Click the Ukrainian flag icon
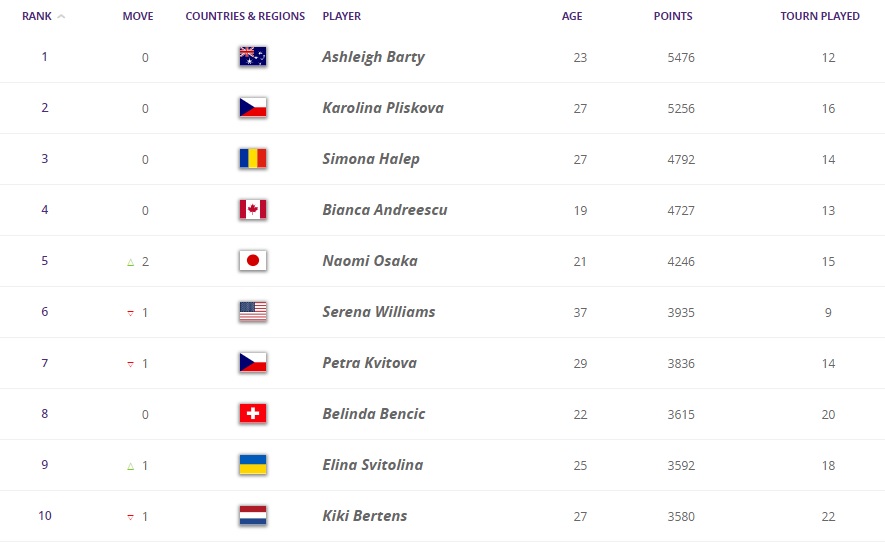885x542 pixels. point(252,465)
